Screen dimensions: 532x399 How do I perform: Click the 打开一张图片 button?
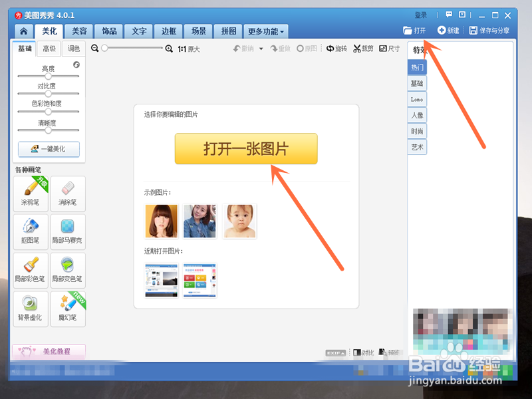(x=246, y=148)
